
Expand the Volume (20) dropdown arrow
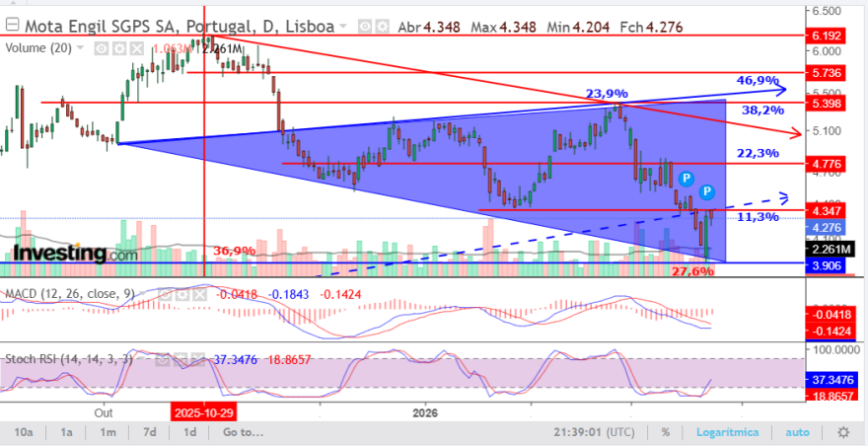pyautogui.click(x=81, y=48)
